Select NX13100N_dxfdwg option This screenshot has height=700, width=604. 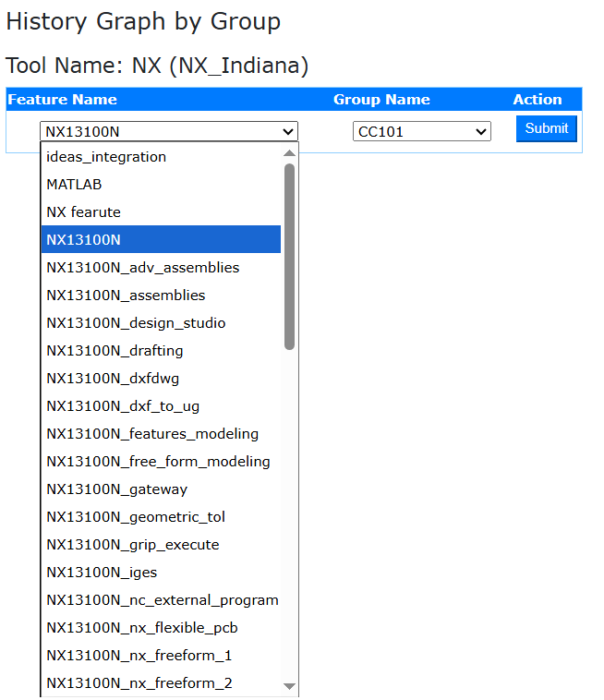point(161,378)
